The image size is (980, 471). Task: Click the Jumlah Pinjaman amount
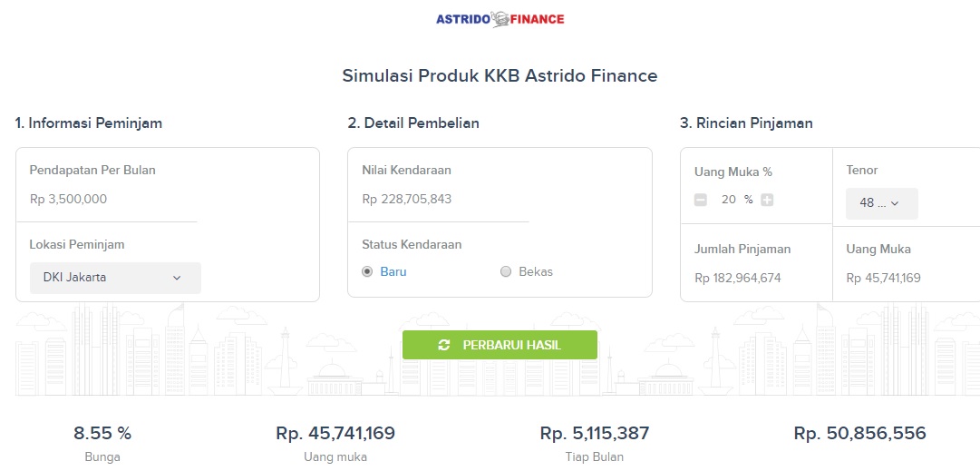click(738, 279)
